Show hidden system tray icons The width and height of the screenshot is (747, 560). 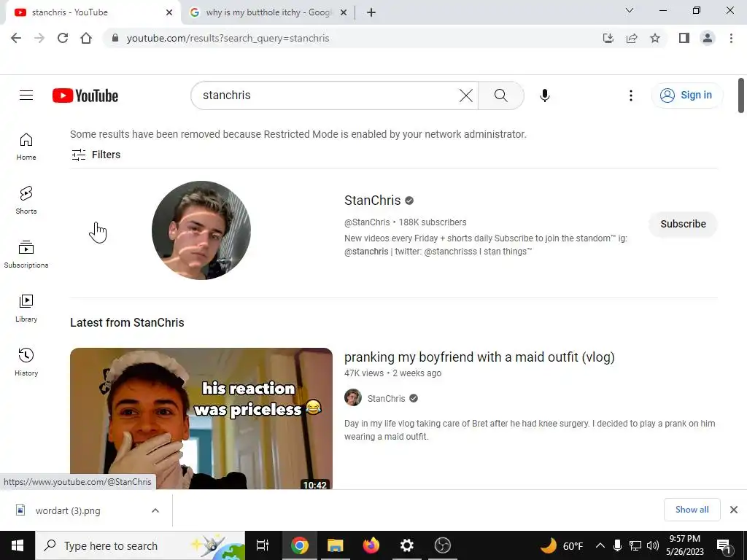coord(600,545)
